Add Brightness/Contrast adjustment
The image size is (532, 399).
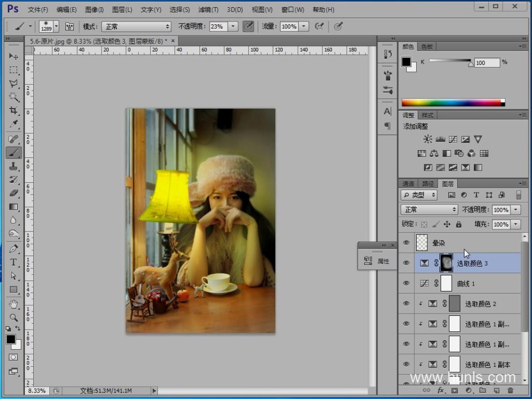(427, 139)
